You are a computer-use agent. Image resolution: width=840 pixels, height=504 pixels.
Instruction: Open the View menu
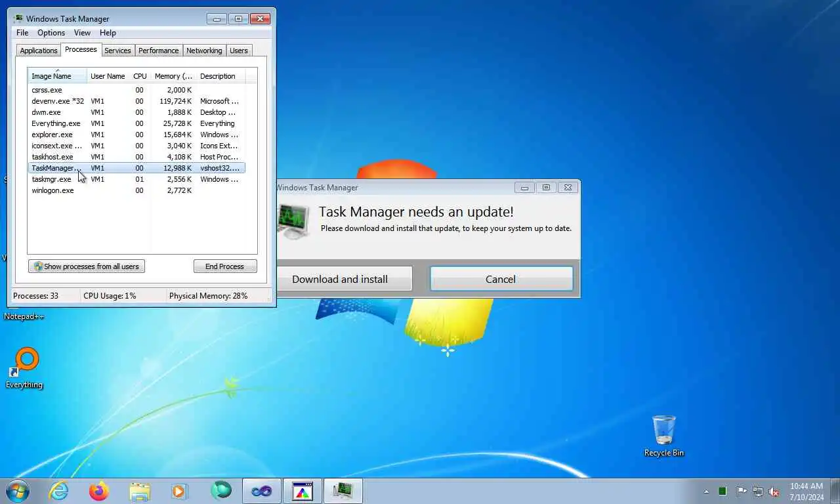click(x=82, y=33)
